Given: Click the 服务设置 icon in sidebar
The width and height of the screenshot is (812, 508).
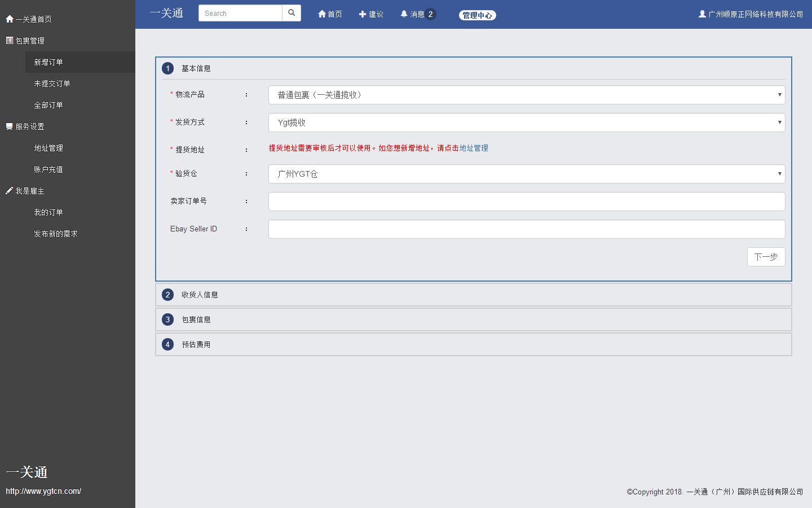Looking at the screenshot, I should tap(10, 126).
